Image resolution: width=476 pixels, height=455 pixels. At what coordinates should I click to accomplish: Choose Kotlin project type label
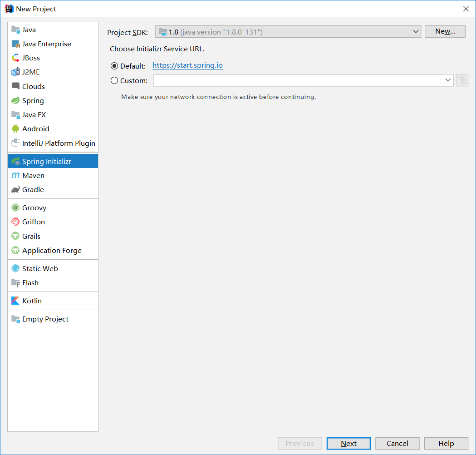pos(32,301)
